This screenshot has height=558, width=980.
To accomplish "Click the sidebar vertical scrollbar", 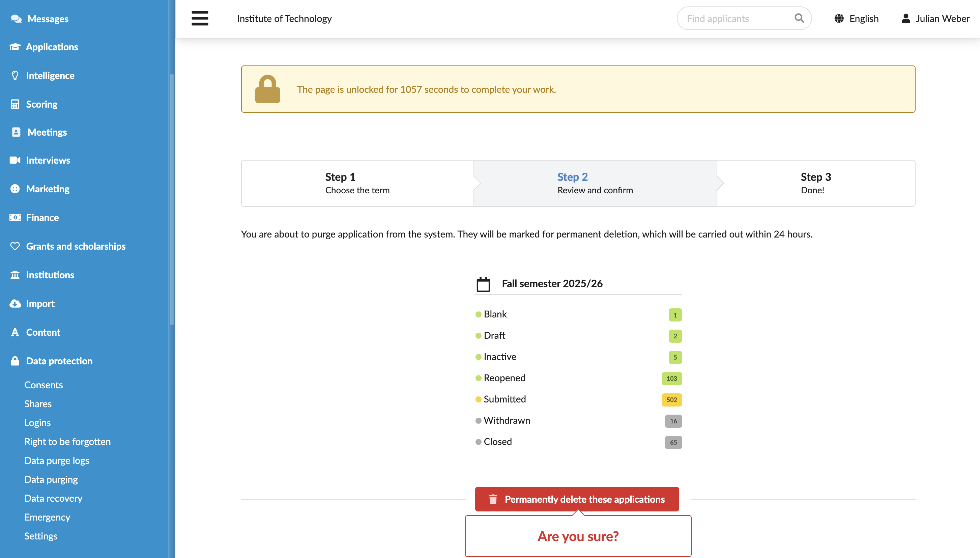I will [x=172, y=199].
